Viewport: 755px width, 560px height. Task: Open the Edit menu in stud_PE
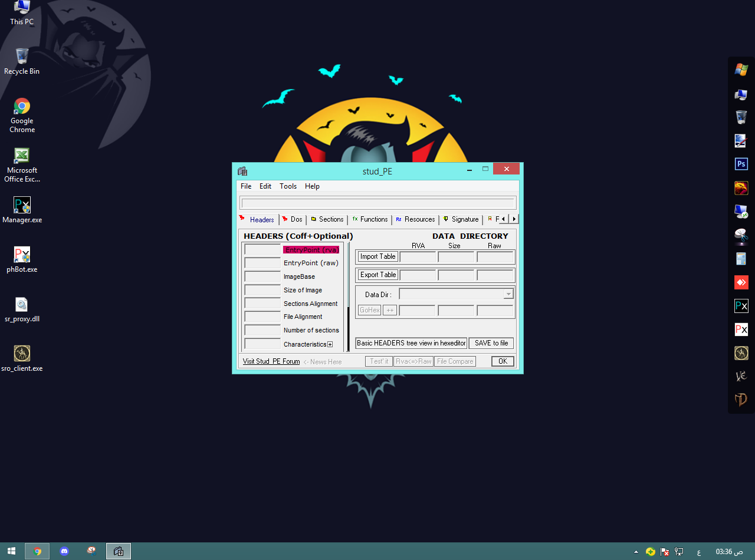(x=265, y=186)
